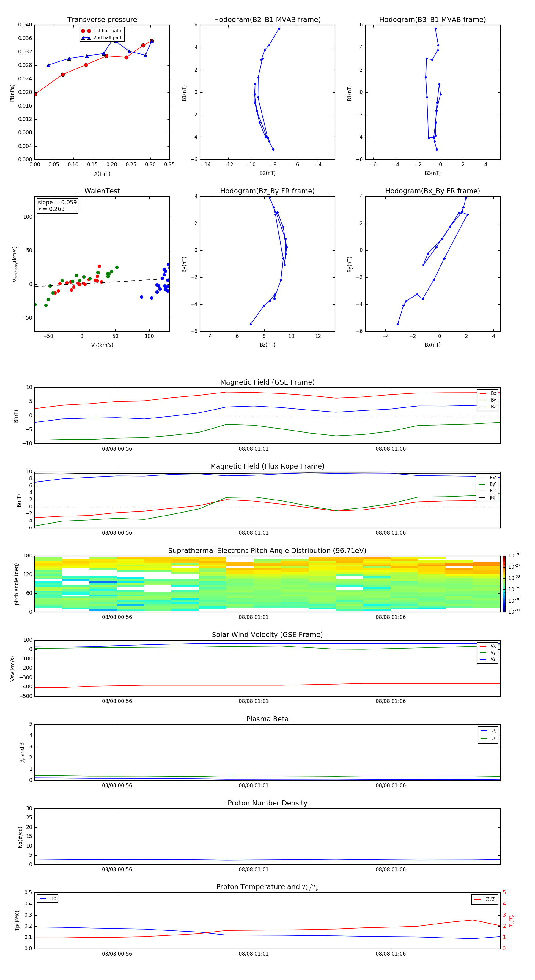This screenshot has height=980, width=535.
Task: Click the 'Vsw(km/s)' y-axis label
Action: tap(12, 668)
